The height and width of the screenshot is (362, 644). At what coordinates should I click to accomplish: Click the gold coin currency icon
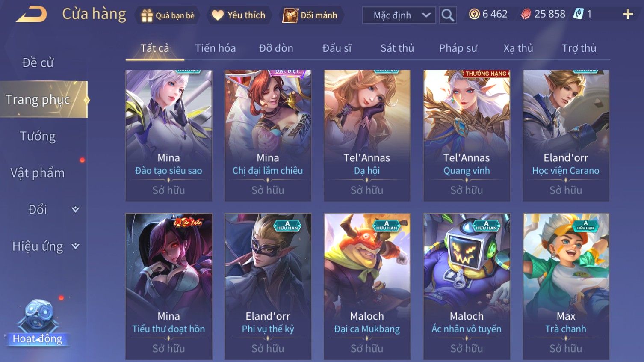click(x=474, y=14)
